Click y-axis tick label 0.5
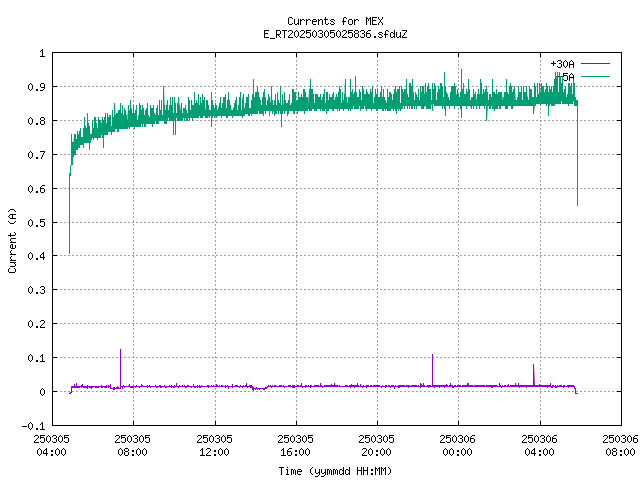Screen dimensions: 640x480 tap(36, 222)
